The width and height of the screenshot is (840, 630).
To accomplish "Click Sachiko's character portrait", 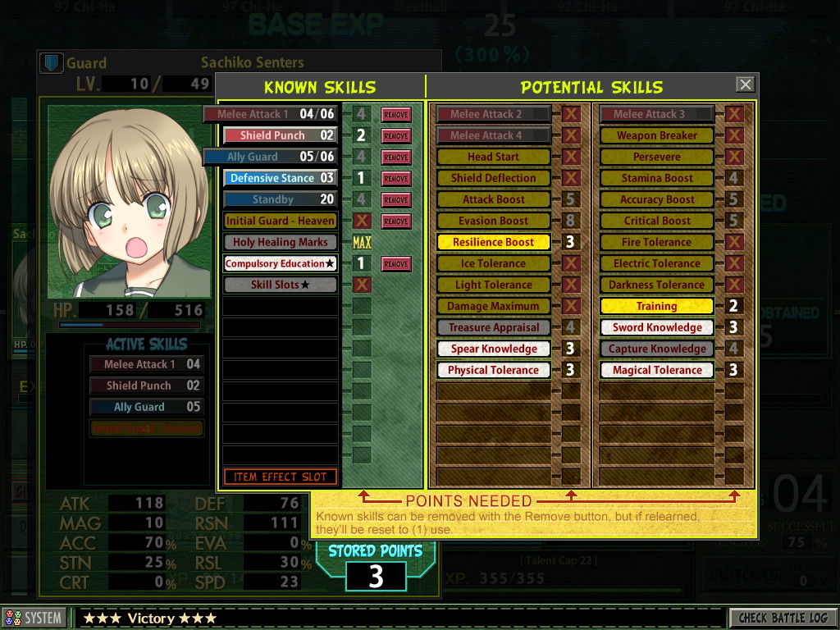I will click(129, 202).
